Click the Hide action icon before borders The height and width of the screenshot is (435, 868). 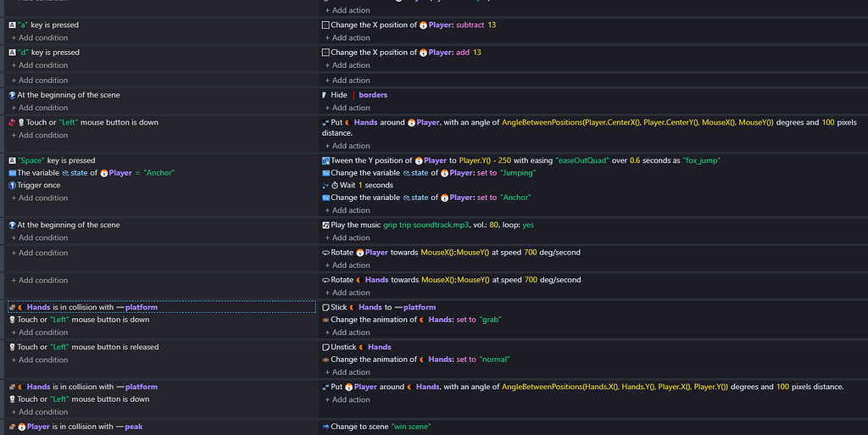tap(325, 95)
